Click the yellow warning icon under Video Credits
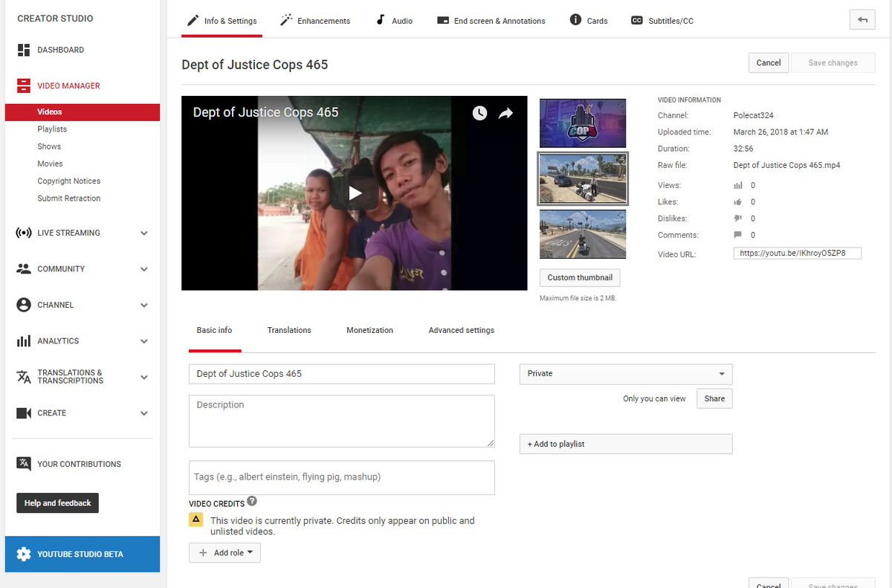This screenshot has height=588, width=892. tap(196, 520)
